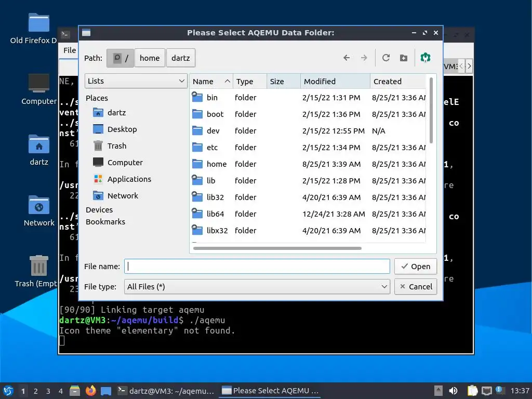Focus the File name input field
532x399 pixels.
coord(257,267)
